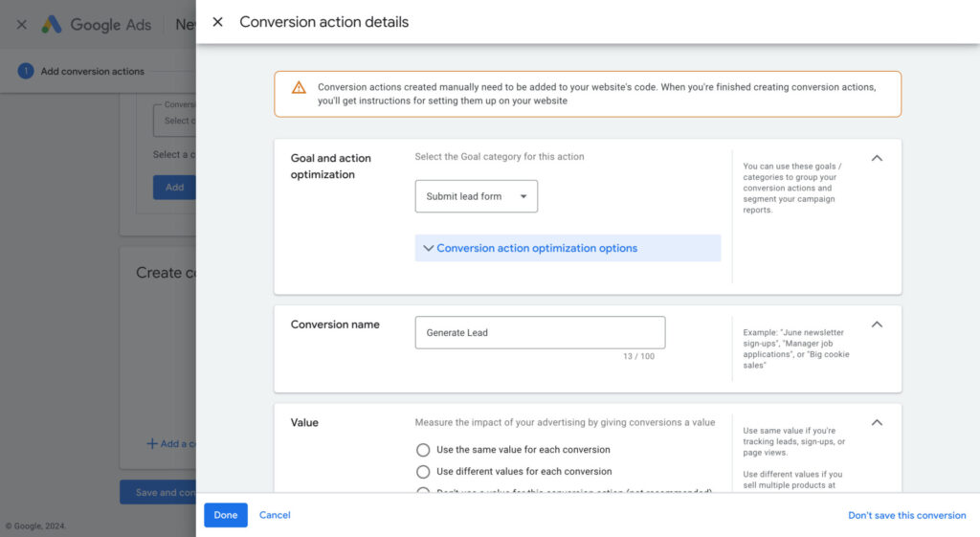The image size is (980, 537).
Task: Collapse the Value section
Action: pos(877,422)
